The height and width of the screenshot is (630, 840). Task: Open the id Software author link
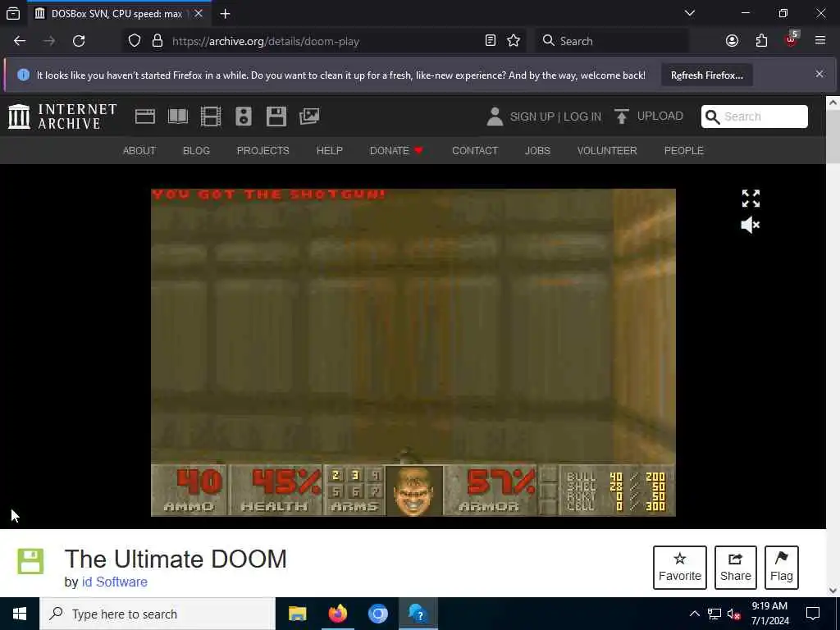pos(114,582)
